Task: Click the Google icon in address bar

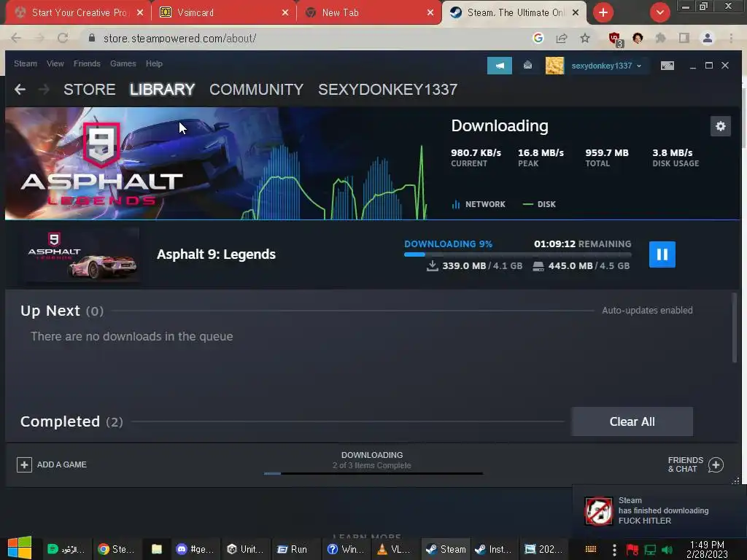Action: (538, 38)
